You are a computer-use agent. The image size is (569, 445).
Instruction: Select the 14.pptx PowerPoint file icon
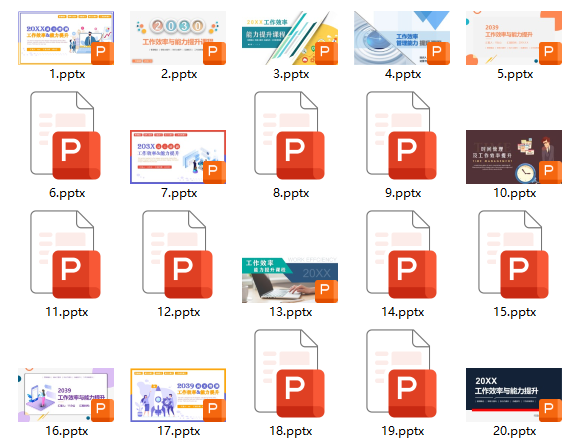tap(402, 254)
